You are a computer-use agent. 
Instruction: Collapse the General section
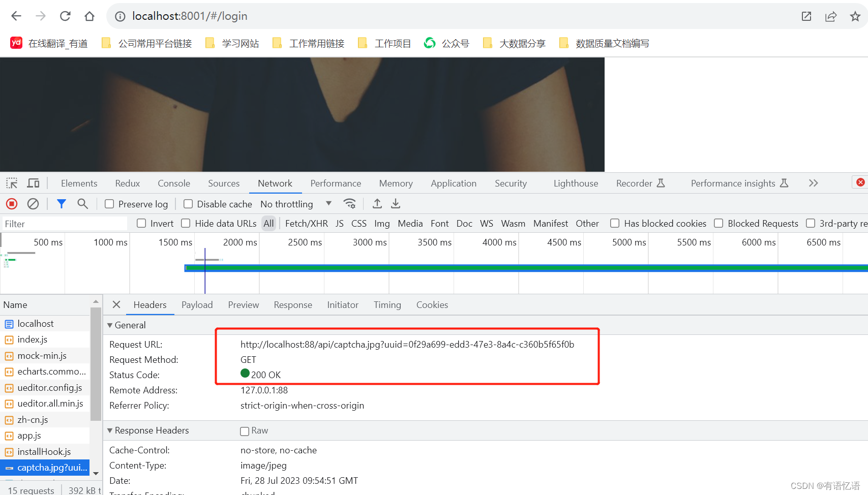110,325
